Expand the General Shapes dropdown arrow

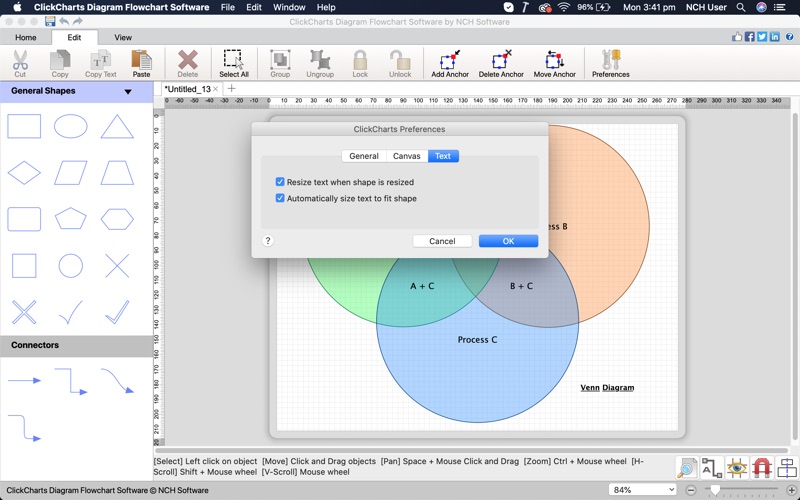point(128,92)
